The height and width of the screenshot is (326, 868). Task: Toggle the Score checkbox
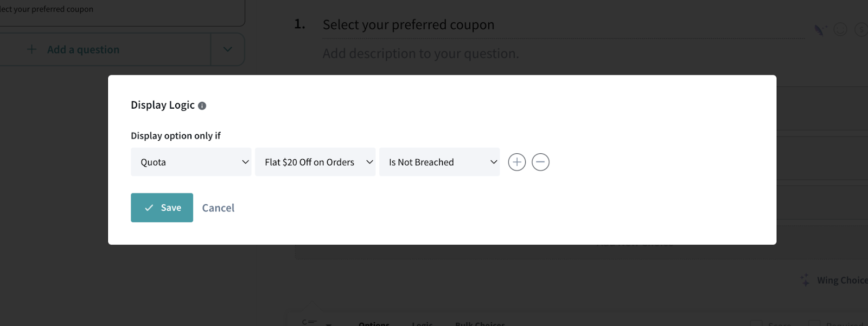pos(756,324)
